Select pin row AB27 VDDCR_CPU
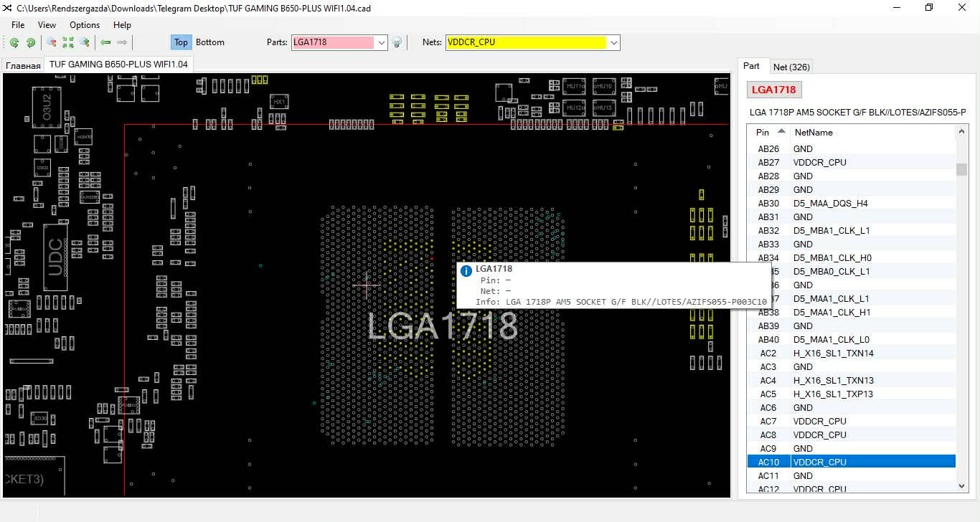Viewport: 980px width, 522px height. pyautogui.click(x=852, y=162)
